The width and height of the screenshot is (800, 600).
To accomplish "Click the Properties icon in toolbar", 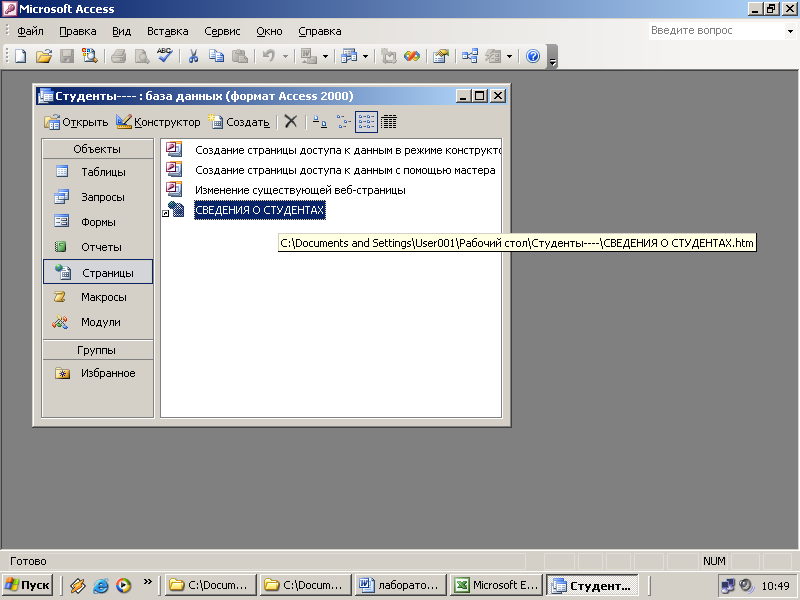I will click(x=440, y=56).
